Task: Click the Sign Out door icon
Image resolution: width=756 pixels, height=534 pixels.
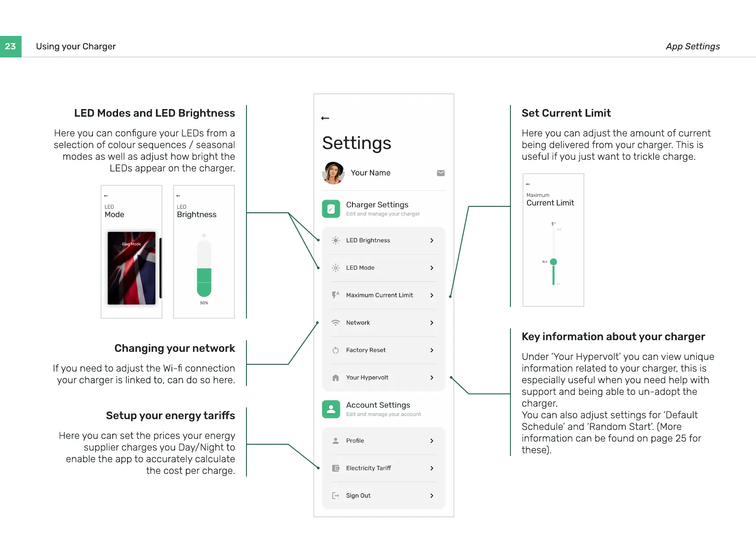Action: coord(335,495)
